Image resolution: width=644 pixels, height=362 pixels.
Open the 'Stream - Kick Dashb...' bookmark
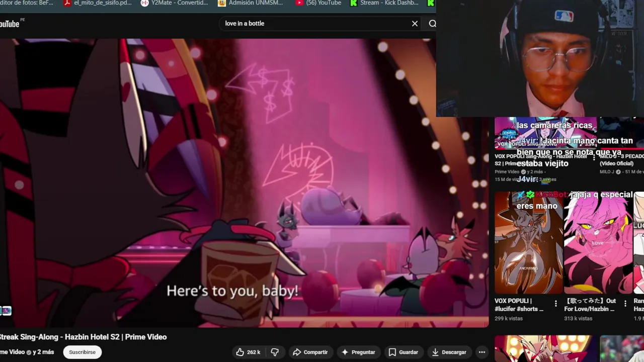point(384,3)
